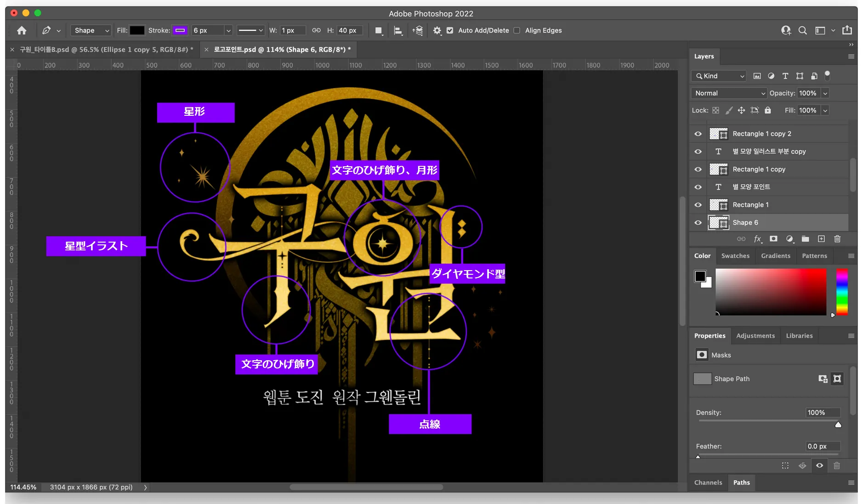Select the Rectangle 1 copy 2 layer
The width and height of the screenshot is (868, 504).
point(761,134)
